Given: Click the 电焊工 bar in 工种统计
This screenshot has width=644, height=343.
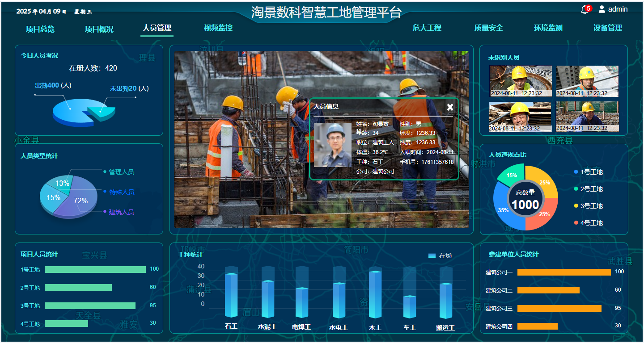Looking at the screenshot, I should pos(302,302).
